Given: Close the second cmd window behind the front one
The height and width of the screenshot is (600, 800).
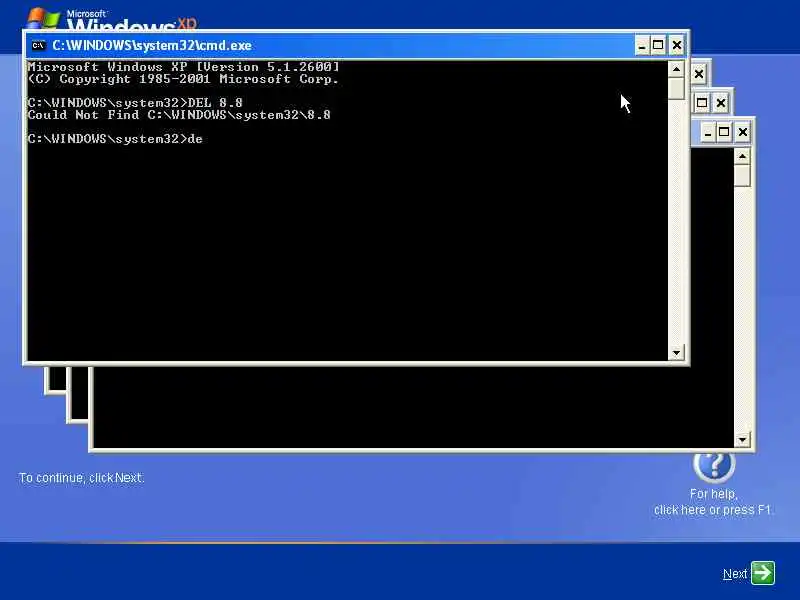Looking at the screenshot, I should (x=698, y=74).
